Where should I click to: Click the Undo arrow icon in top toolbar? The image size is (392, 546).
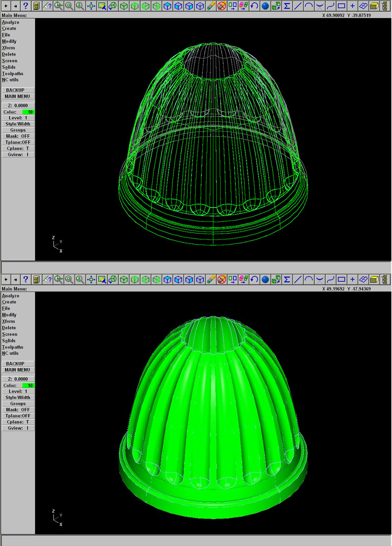click(x=255, y=6)
